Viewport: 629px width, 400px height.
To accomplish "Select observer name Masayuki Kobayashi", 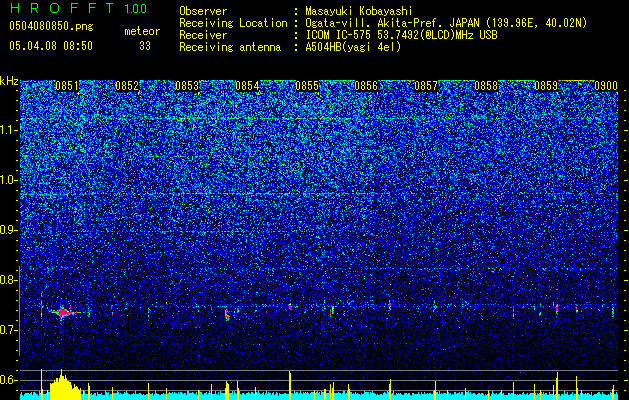I will 358,11.
